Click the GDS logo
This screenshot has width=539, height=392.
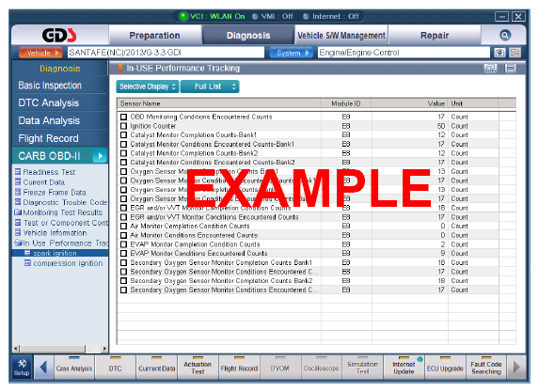click(x=59, y=35)
